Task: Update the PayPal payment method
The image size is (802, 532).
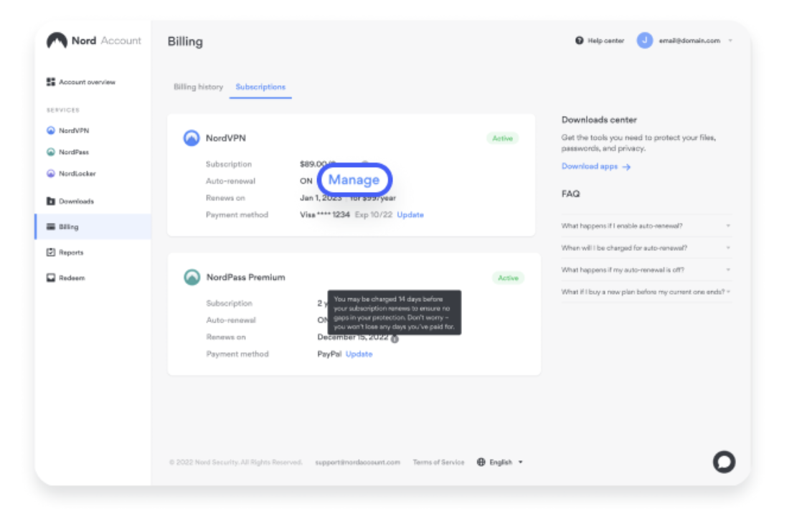Action: pyautogui.click(x=359, y=353)
